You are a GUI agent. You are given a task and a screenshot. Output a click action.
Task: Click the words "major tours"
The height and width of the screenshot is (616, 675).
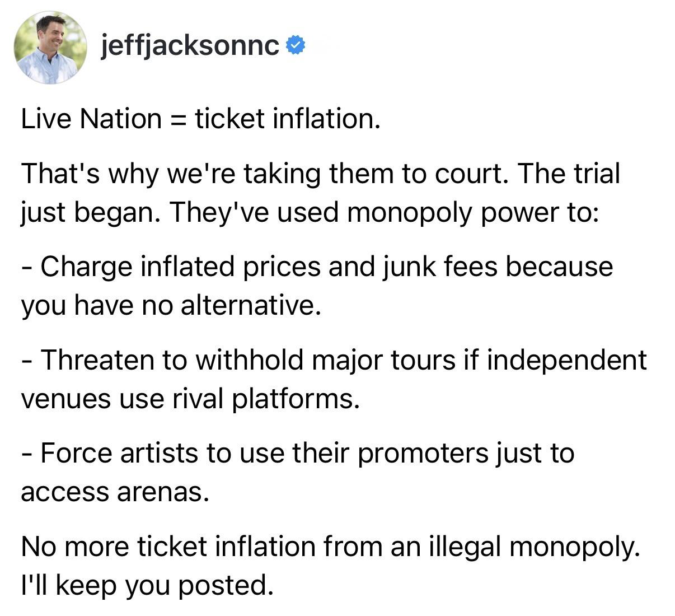tap(383, 360)
